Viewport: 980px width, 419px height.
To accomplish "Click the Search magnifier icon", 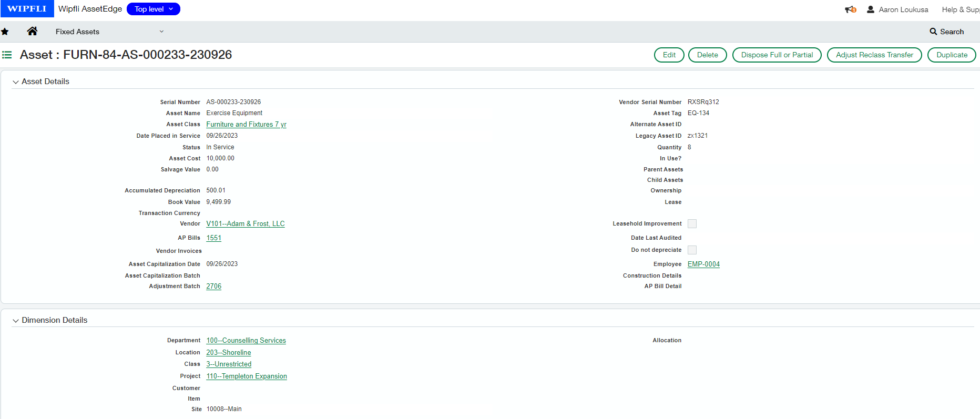I will click(x=933, y=32).
